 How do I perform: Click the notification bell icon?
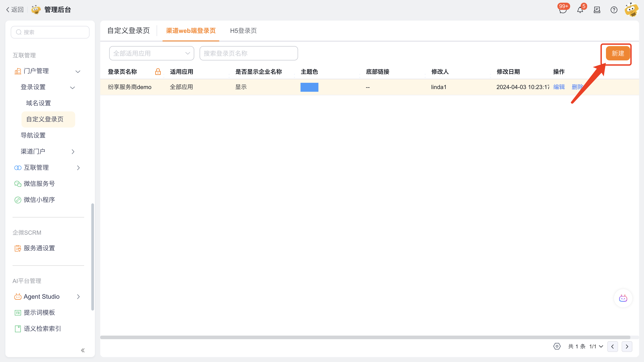[x=580, y=10]
